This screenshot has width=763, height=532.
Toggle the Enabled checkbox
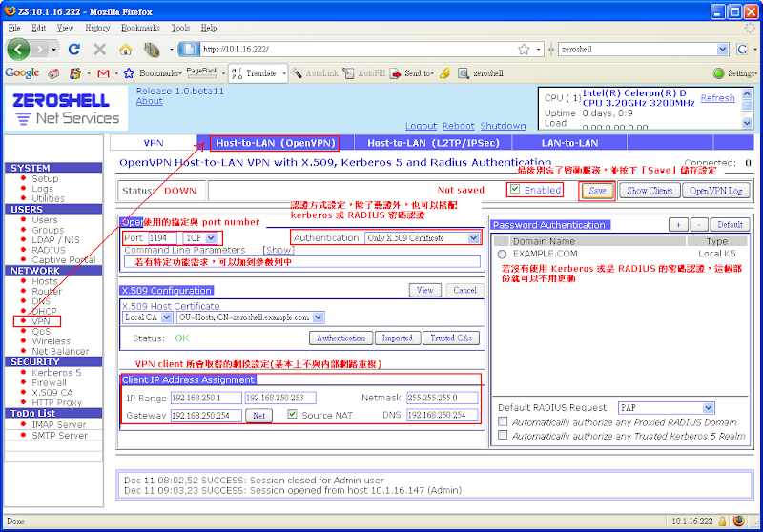(x=515, y=190)
